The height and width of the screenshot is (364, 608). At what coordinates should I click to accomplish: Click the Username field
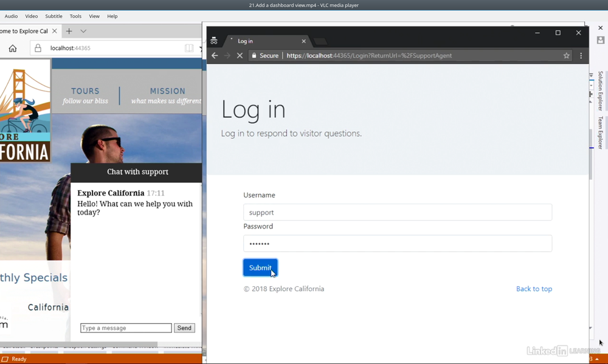pos(398,213)
